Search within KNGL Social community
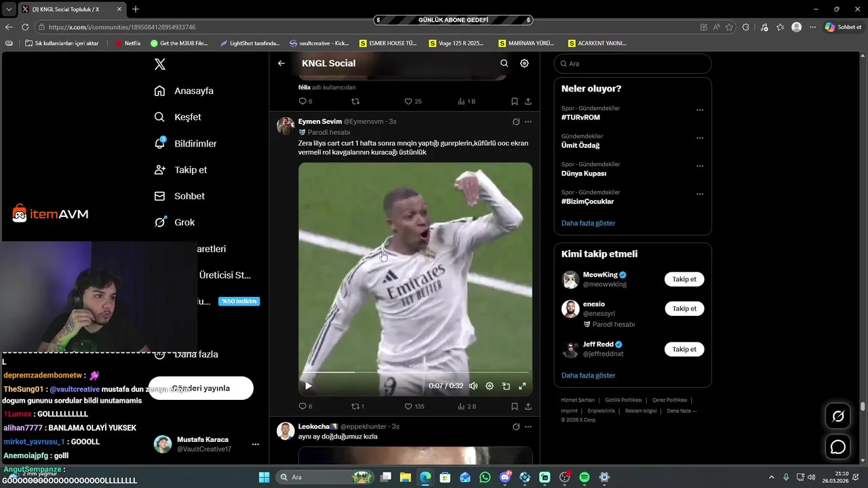This screenshot has width=868, height=488. click(504, 63)
